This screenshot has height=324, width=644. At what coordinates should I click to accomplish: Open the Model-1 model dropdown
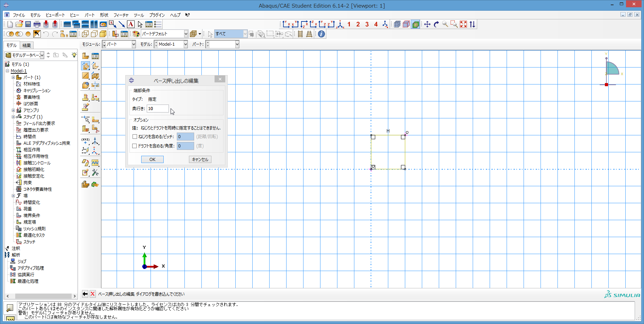(185, 44)
